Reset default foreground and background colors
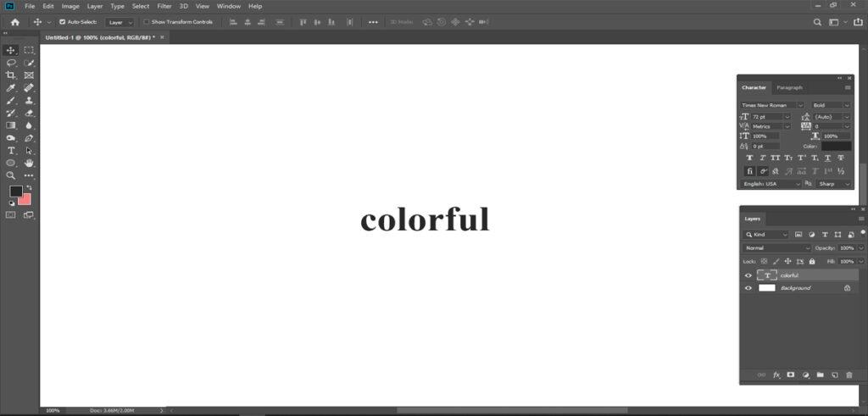Screen dimensions: 868x416 12,203
